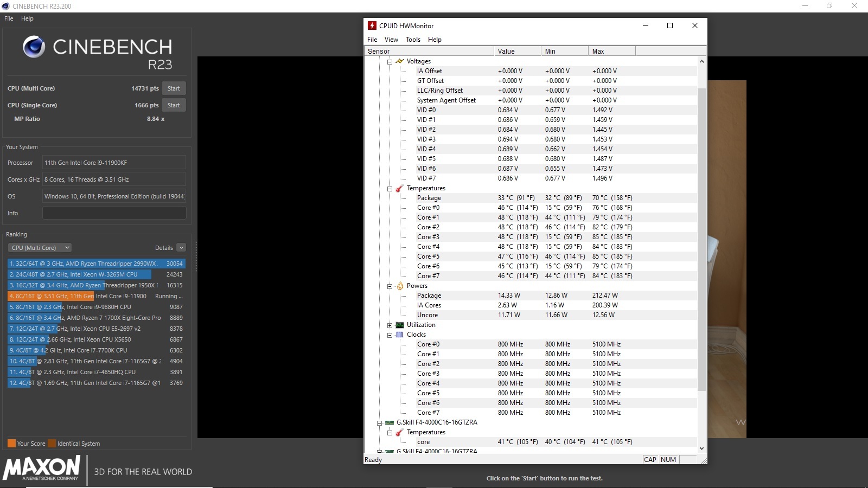Click the Cinebench icon in the title bar

tap(5, 6)
